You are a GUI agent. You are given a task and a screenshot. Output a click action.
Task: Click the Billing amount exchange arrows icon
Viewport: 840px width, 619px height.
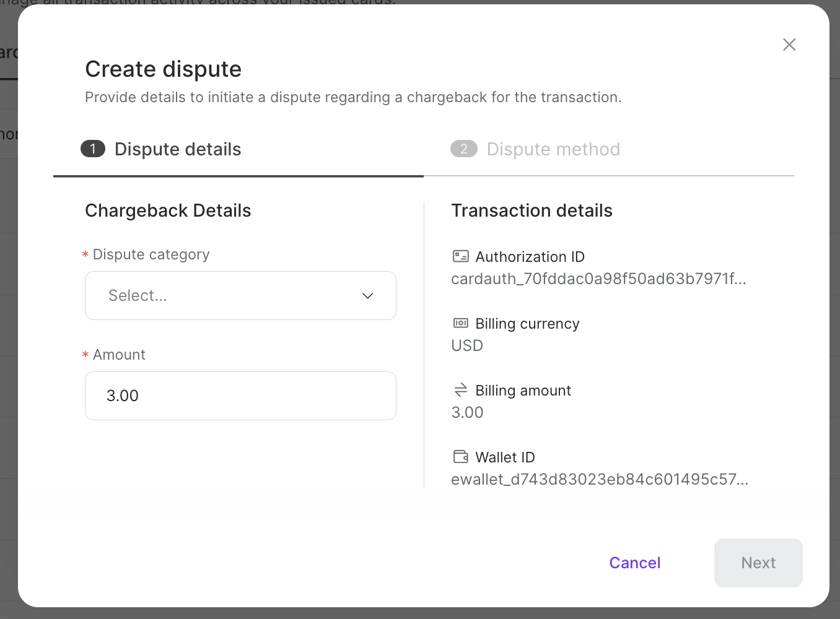coord(461,390)
